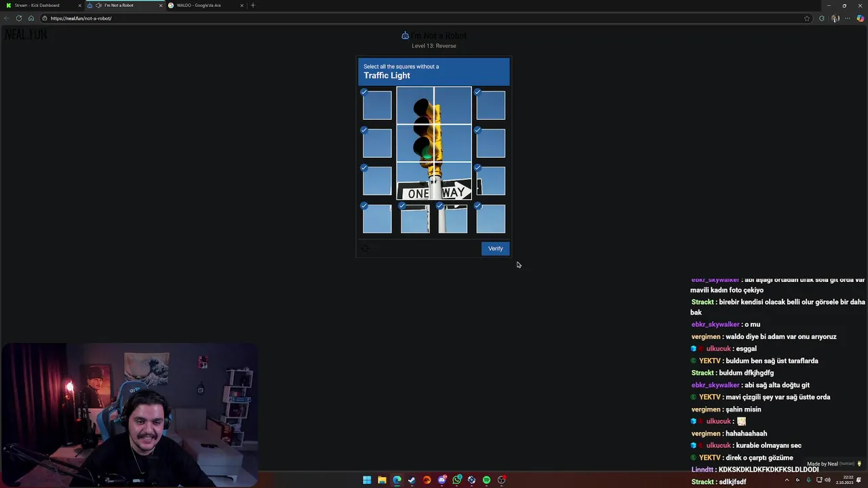Open Windows Start menu
868x488 pixels.
pos(367,480)
